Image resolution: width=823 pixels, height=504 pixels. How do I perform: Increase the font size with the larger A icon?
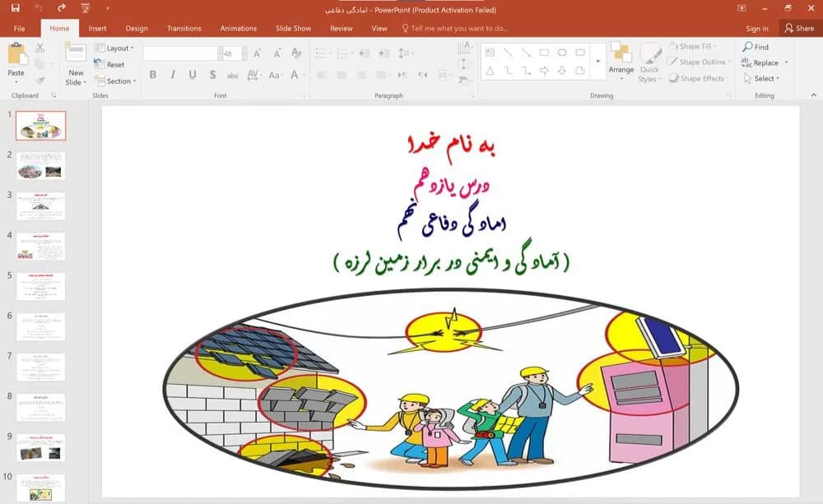point(257,53)
